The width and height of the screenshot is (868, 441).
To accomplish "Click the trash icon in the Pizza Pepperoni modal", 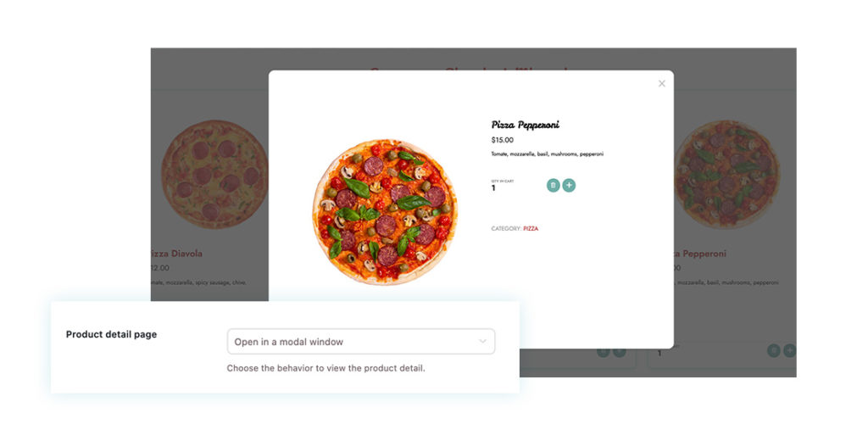I will tap(553, 185).
